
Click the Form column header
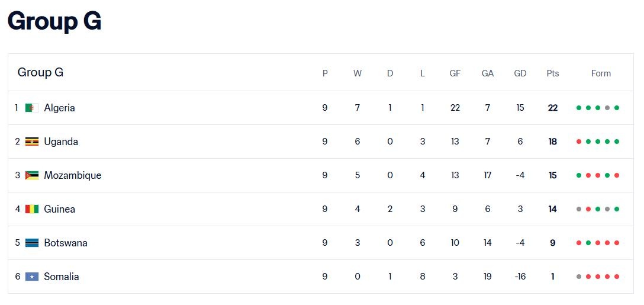601,73
